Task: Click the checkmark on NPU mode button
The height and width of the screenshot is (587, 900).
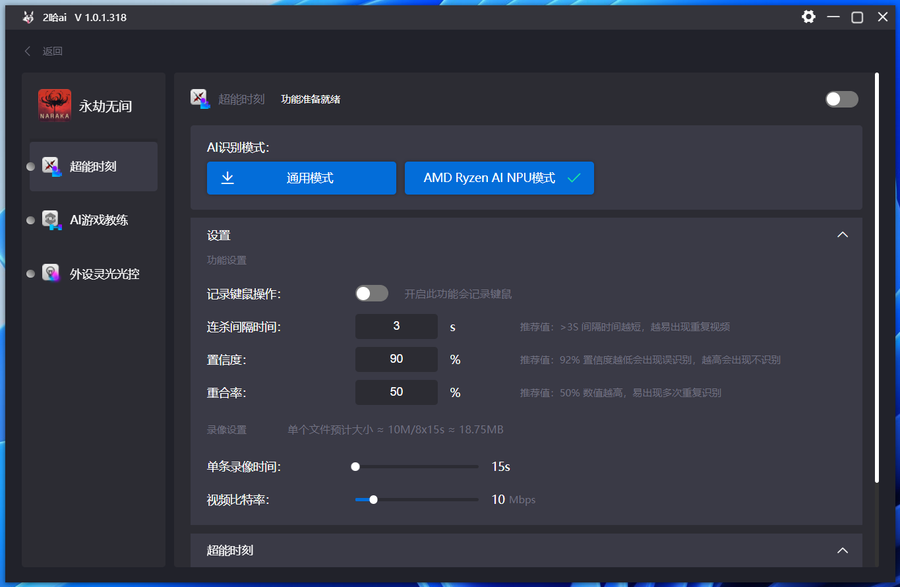Action: (574, 178)
